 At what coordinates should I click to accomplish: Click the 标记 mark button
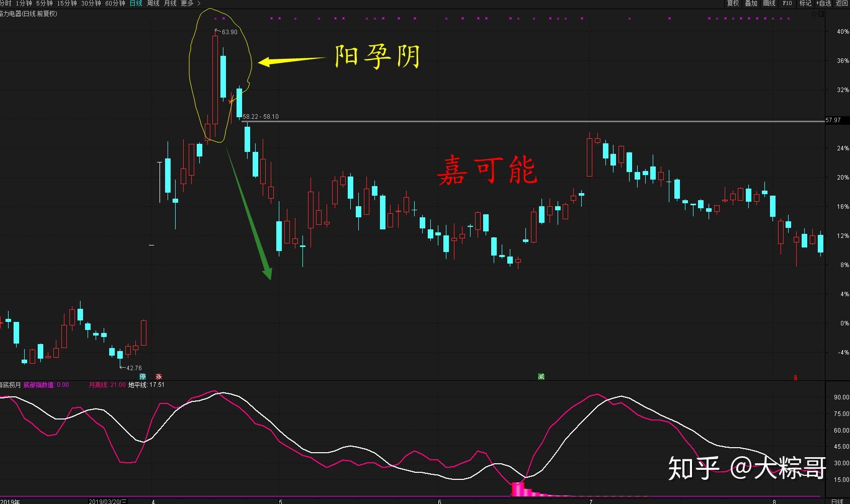point(805,4)
